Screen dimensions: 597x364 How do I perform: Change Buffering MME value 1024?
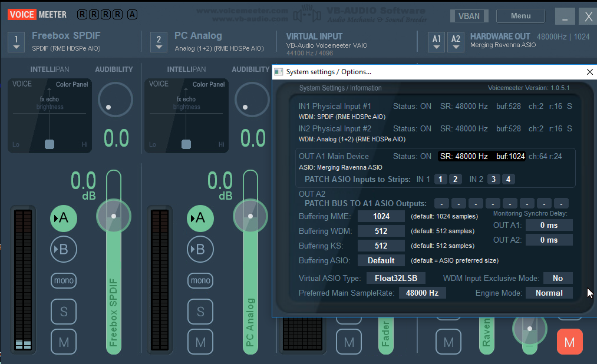tap(381, 216)
